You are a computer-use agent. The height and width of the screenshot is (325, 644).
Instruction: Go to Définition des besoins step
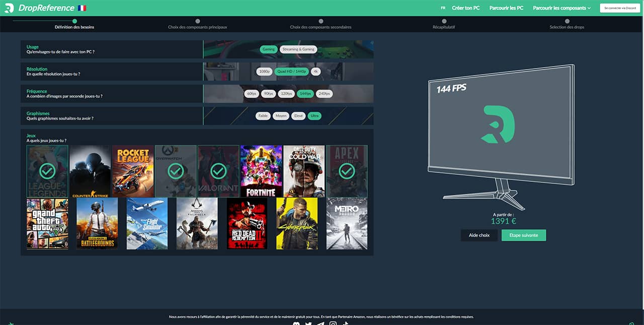74,24
